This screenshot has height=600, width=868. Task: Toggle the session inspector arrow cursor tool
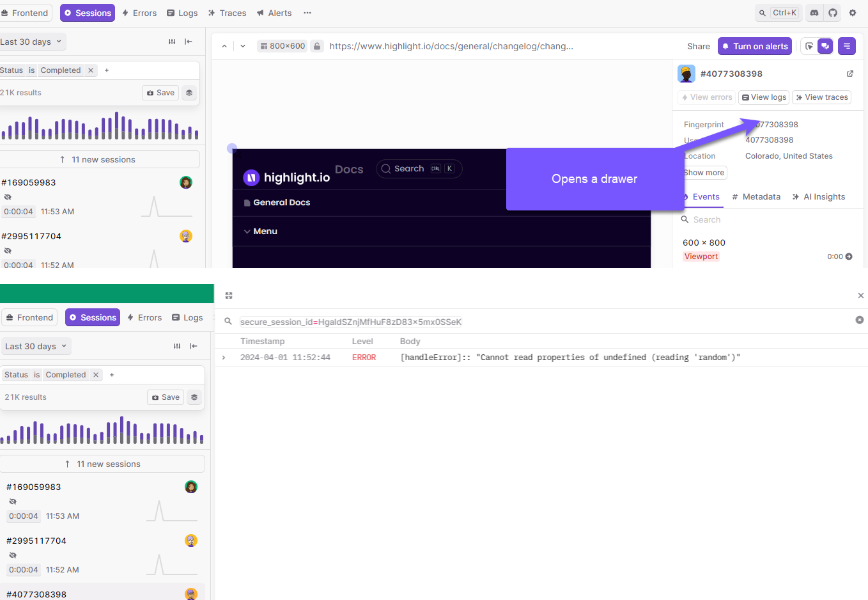coord(809,45)
